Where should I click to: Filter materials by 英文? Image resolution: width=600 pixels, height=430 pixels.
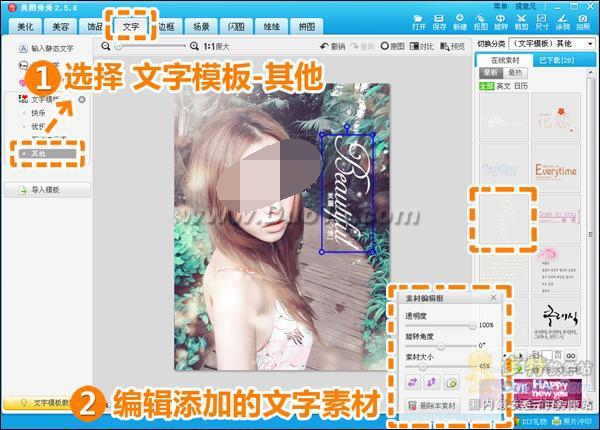click(504, 86)
